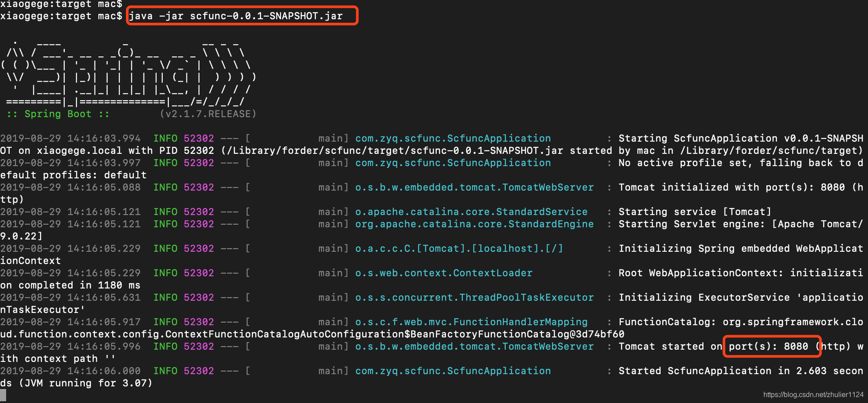Click the 'on completed in 1180 ms' line
Image resolution: width=868 pixels, height=403 pixels.
tap(70, 285)
